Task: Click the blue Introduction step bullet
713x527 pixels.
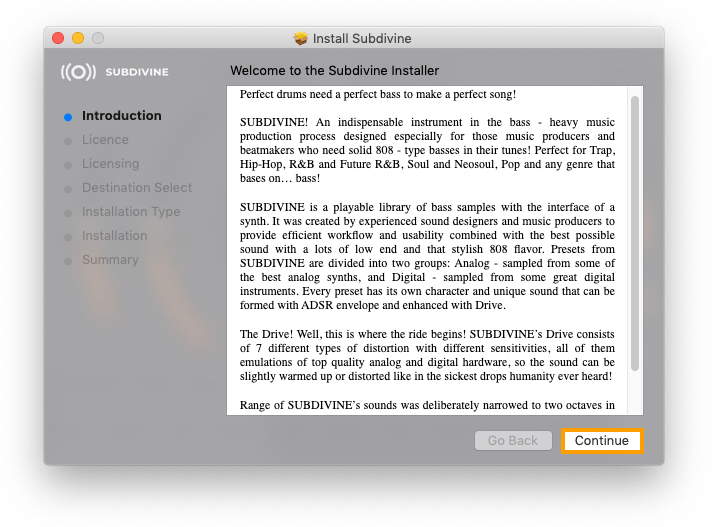Action: pyautogui.click(x=68, y=117)
